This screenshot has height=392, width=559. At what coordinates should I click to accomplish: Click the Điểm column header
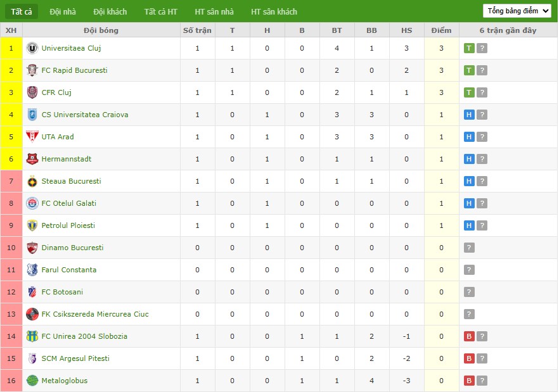tap(441, 30)
